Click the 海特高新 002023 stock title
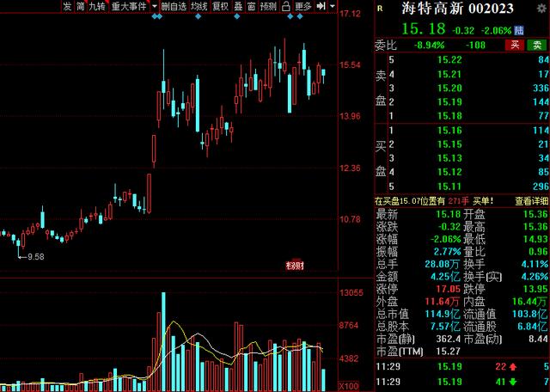The width and height of the screenshot is (550, 392). (458, 9)
